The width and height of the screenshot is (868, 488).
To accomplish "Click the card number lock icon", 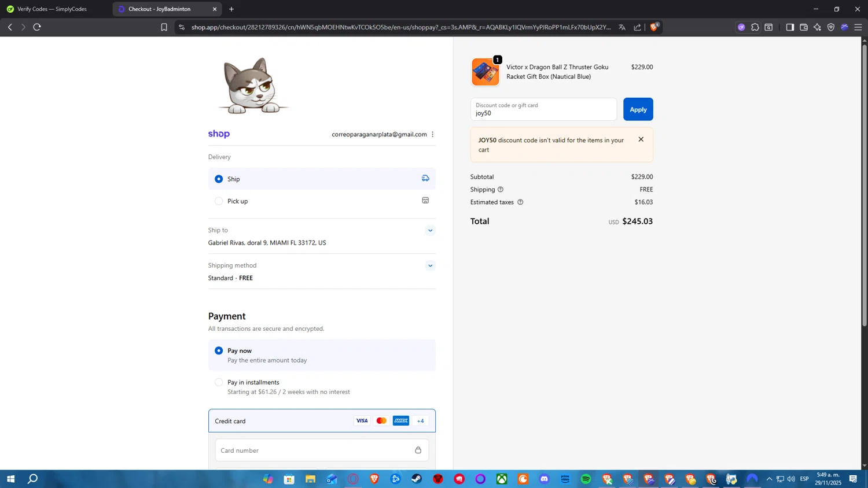I will coord(418,450).
